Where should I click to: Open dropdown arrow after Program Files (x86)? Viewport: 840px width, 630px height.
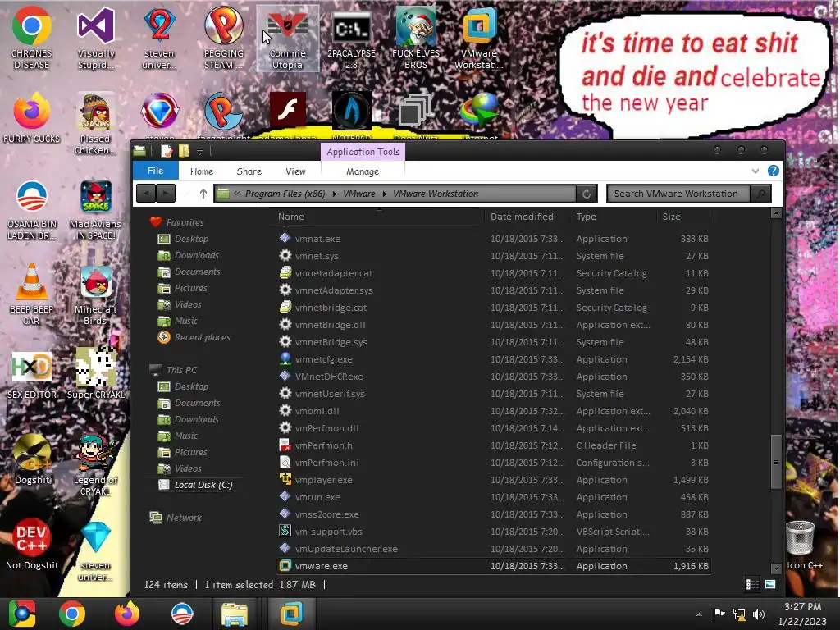335,194
